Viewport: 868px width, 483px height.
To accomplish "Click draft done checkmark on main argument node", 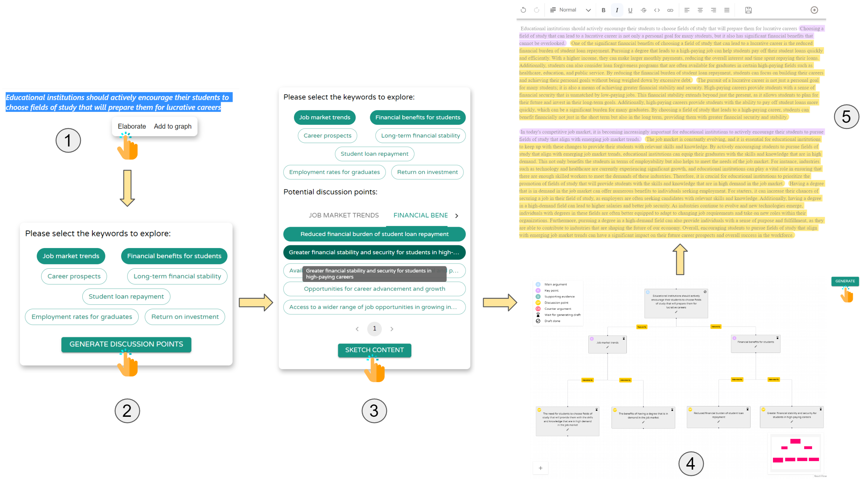I will pyautogui.click(x=705, y=292).
